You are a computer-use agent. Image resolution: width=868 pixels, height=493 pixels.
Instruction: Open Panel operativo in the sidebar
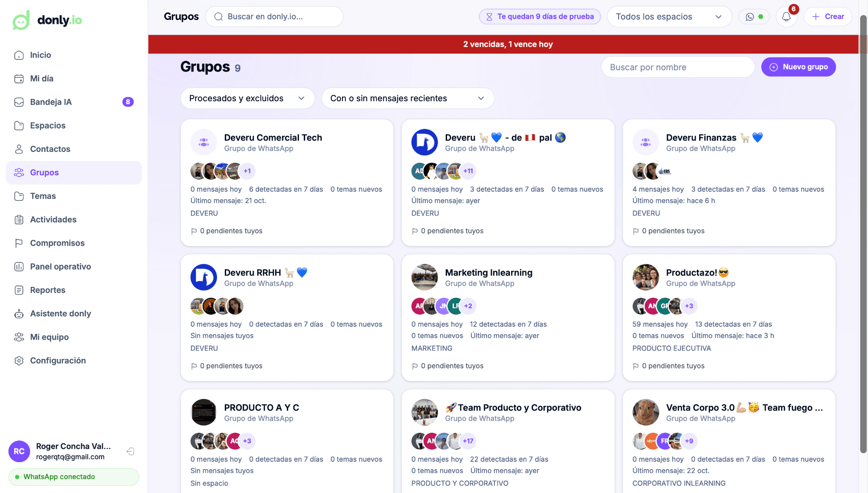74,266
